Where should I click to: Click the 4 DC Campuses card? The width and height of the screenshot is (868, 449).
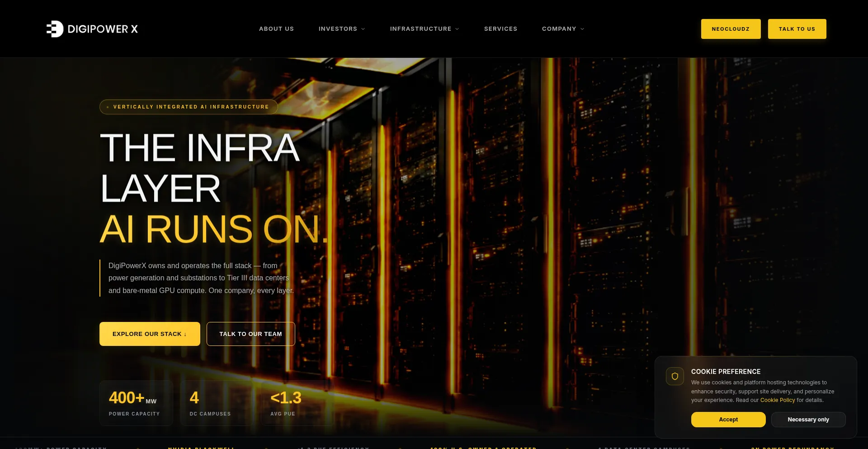coord(217,403)
